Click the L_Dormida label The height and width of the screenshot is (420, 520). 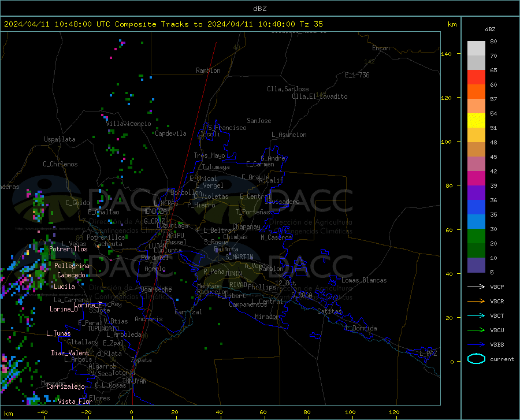pos(361,328)
